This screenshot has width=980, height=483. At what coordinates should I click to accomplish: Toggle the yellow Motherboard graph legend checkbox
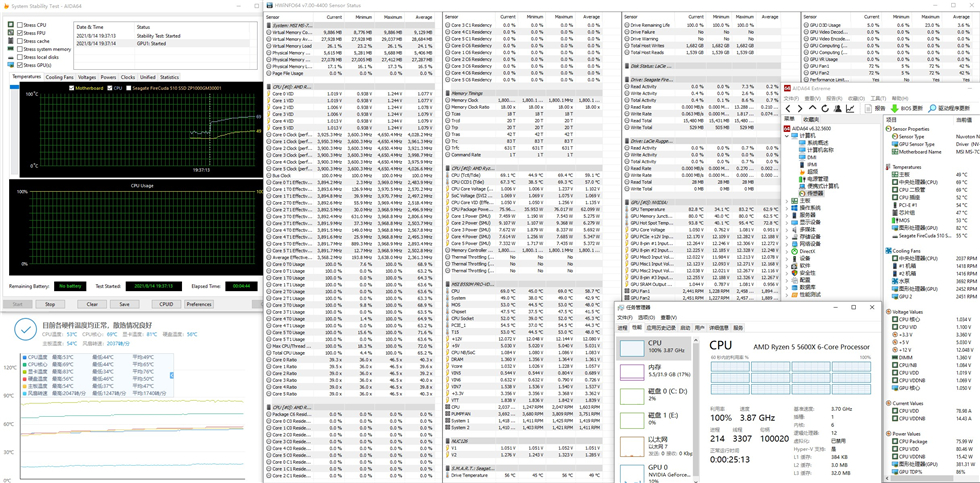coord(71,88)
